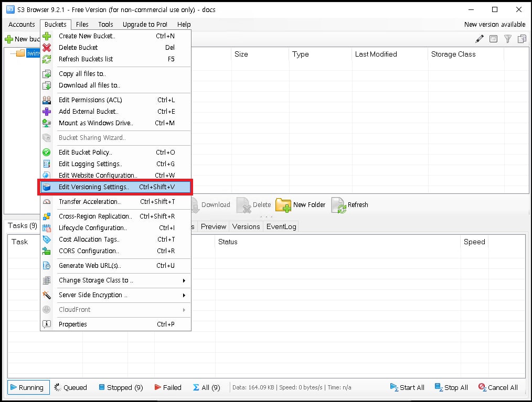
Task: Click the New Folder button
Action: (301, 205)
